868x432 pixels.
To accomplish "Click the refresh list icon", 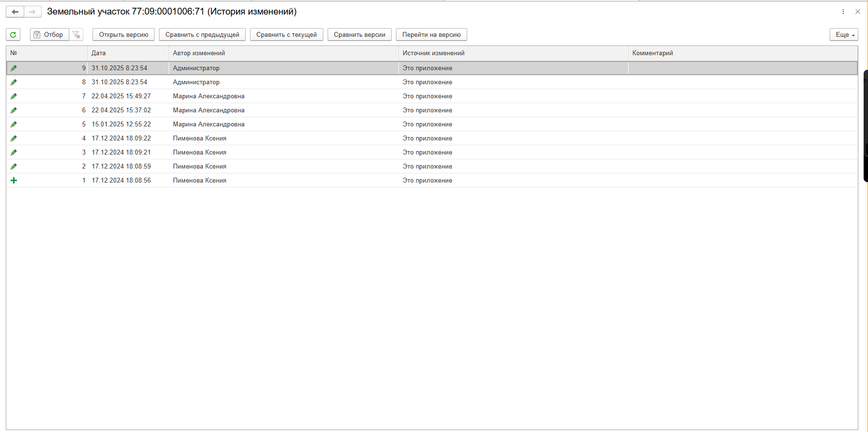I will pos(13,34).
